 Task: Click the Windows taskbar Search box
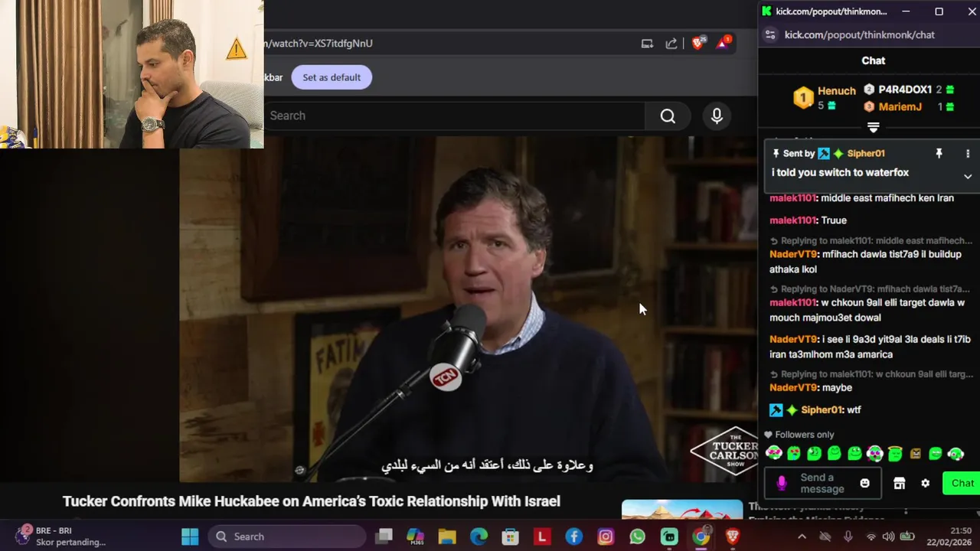(x=287, y=536)
